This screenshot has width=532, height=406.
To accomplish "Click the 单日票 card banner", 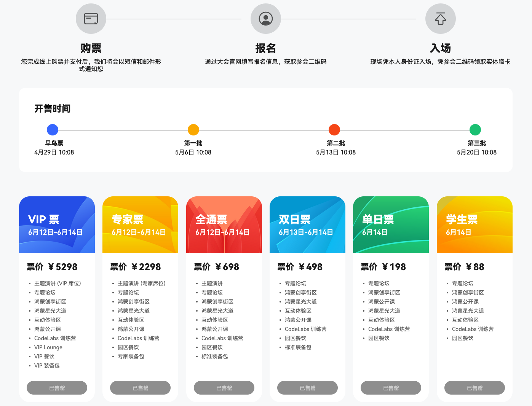I will click(x=391, y=224).
